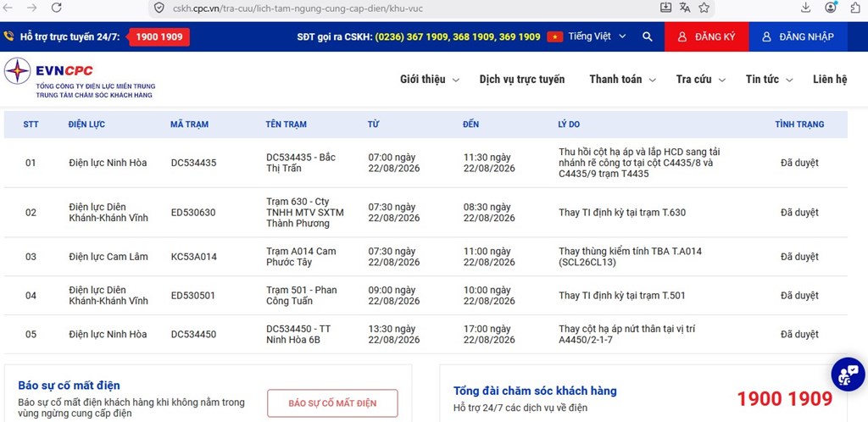Screen dimensions: 868x422
Task: Click TT Ninh Hòa 6B station name
Action: (x=298, y=334)
